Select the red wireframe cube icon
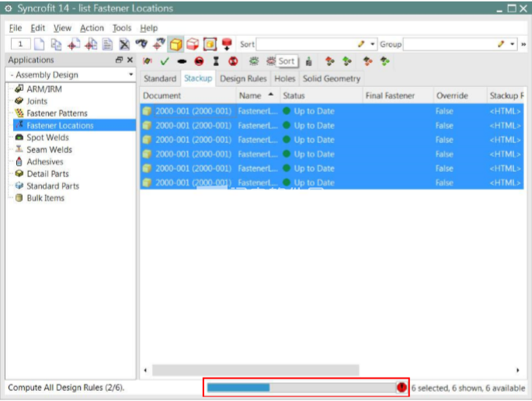 tap(193, 44)
